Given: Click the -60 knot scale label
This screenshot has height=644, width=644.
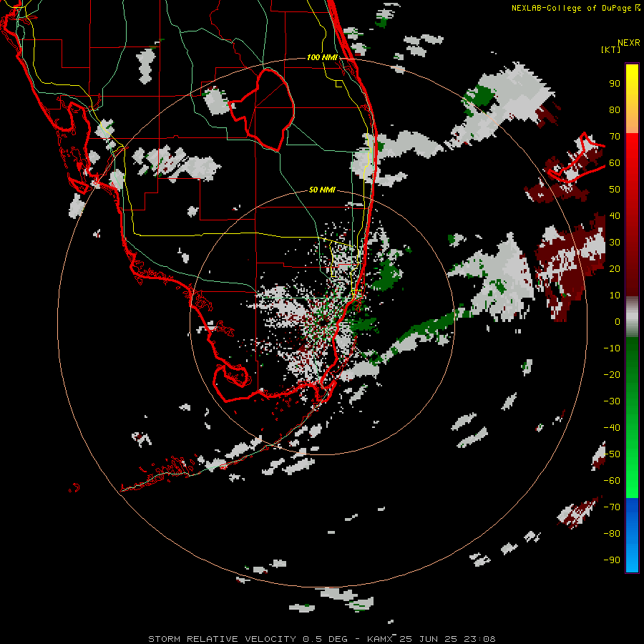Looking at the screenshot, I should pos(612,481).
